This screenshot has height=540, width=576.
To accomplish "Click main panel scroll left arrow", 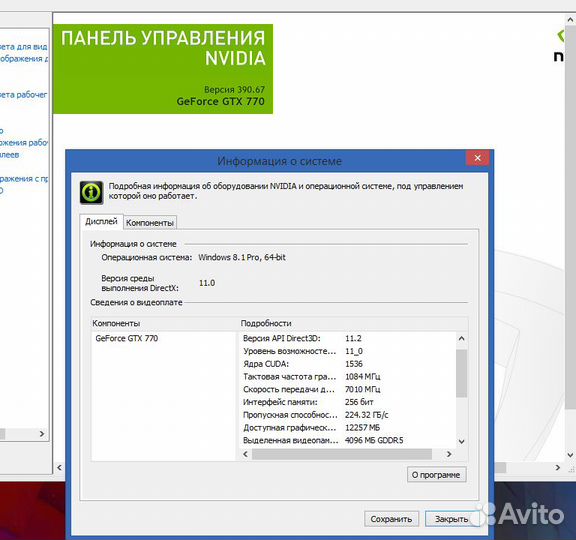I will click(x=60, y=468).
